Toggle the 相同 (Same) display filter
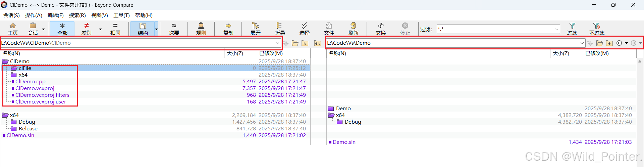Viewport: 644px width, 167px height. click(x=115, y=29)
